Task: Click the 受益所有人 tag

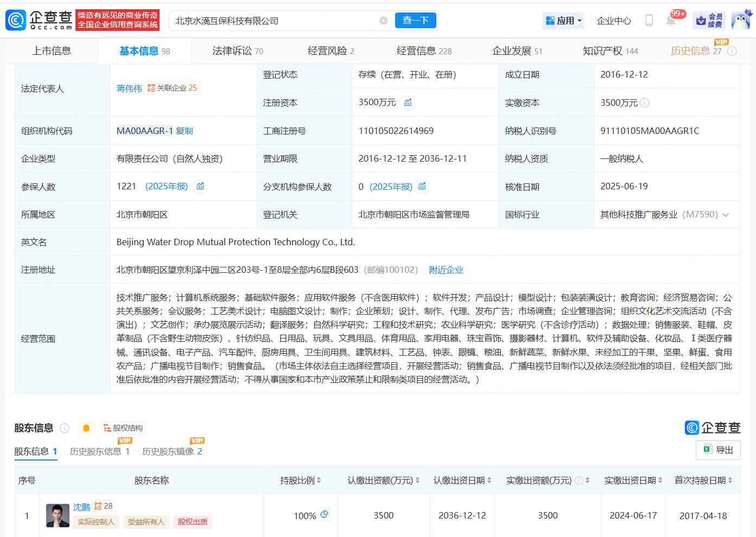Action: (x=147, y=522)
